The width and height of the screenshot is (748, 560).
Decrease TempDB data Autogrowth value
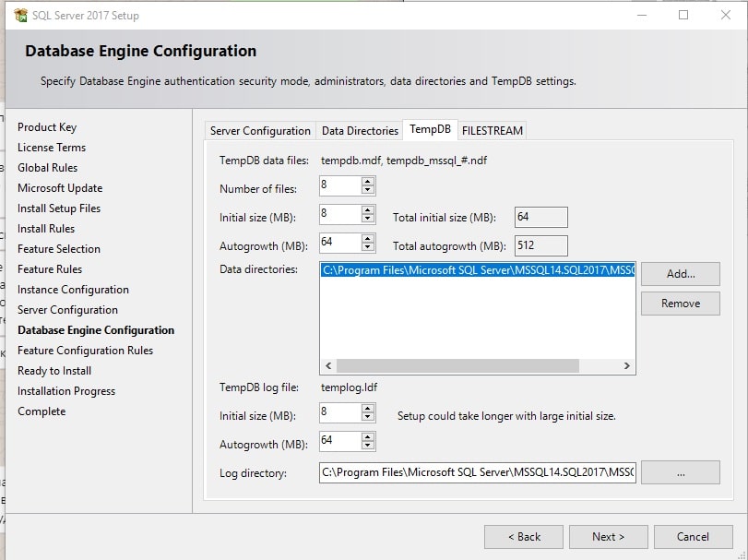click(368, 247)
